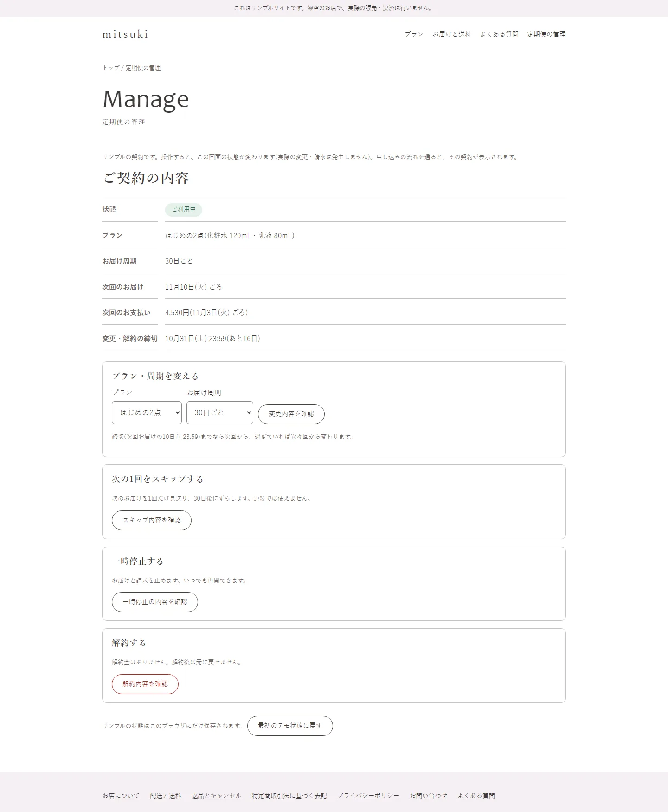This screenshot has width=668, height=812.
Task: Click the next delivery date 11月10日(火) ごろ
Action: (193, 287)
